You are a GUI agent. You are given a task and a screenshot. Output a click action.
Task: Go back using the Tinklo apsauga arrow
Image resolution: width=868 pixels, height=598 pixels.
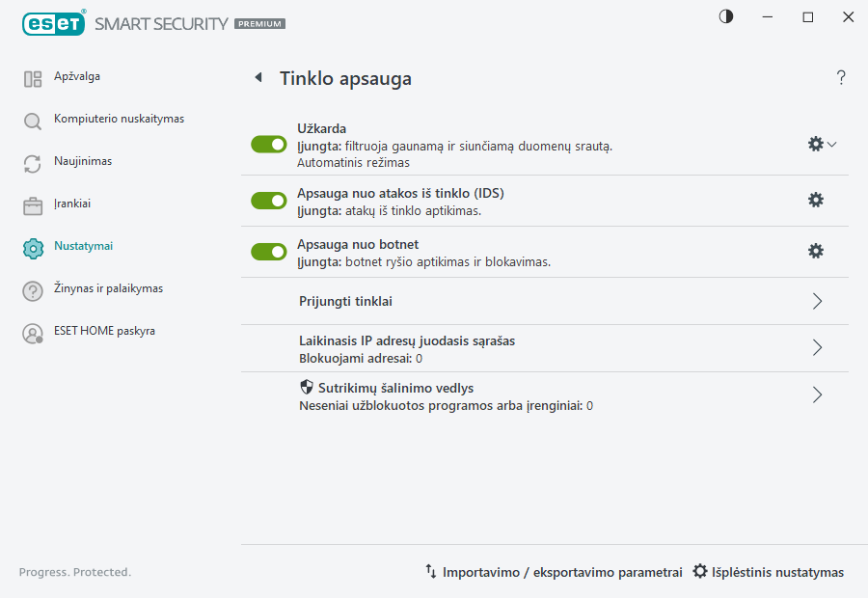coord(258,77)
